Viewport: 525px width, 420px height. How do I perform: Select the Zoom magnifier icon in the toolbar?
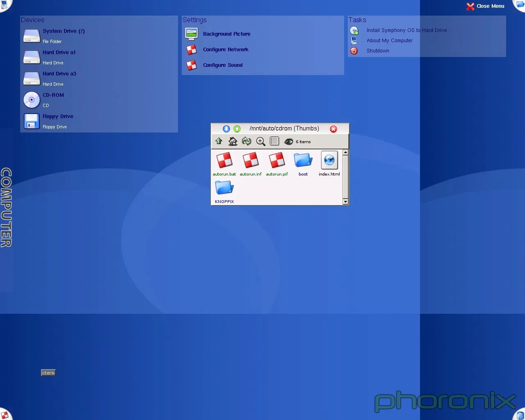[x=260, y=141]
